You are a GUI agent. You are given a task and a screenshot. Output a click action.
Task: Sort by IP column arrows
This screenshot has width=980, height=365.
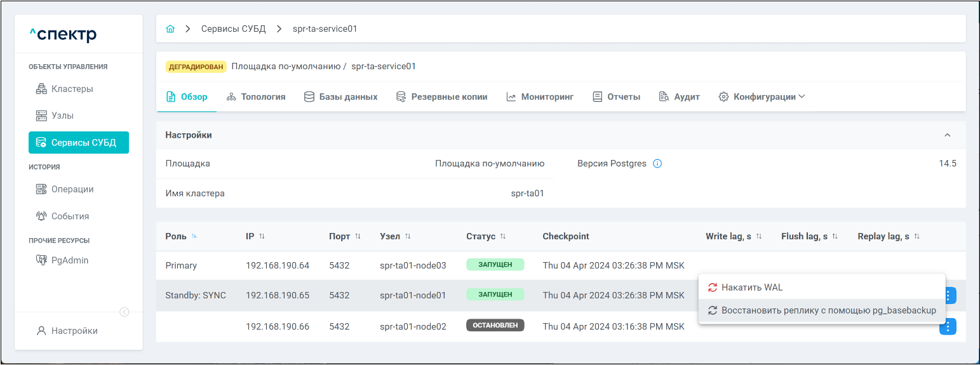click(x=262, y=237)
